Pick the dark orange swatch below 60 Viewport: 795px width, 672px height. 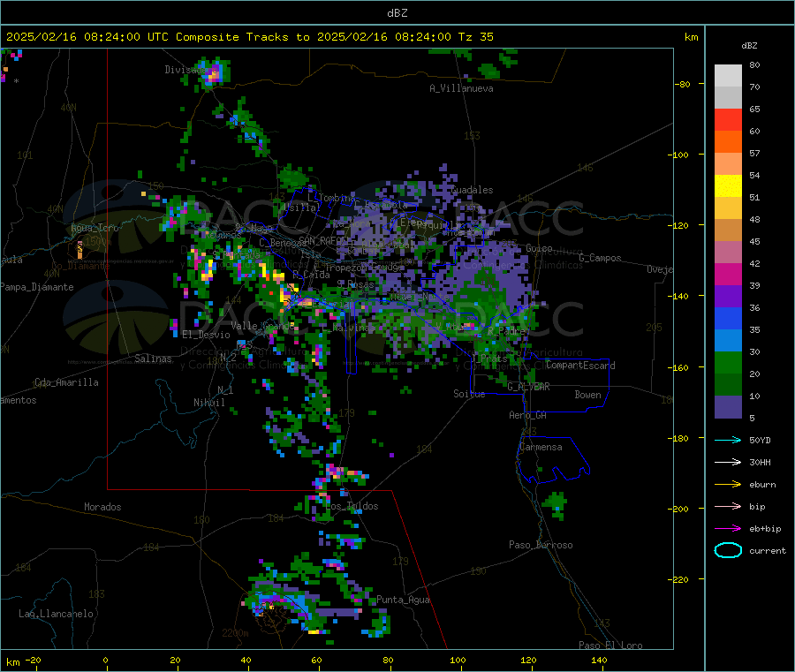coord(728,142)
